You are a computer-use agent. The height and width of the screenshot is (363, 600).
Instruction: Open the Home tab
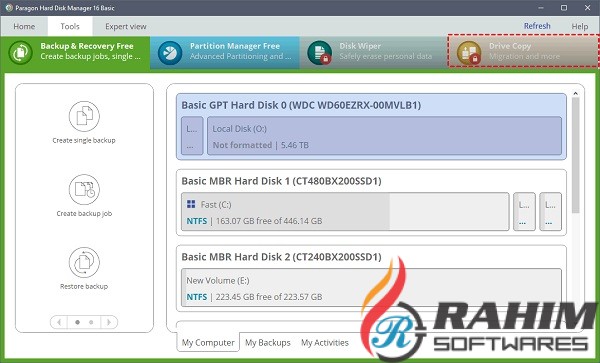point(24,26)
